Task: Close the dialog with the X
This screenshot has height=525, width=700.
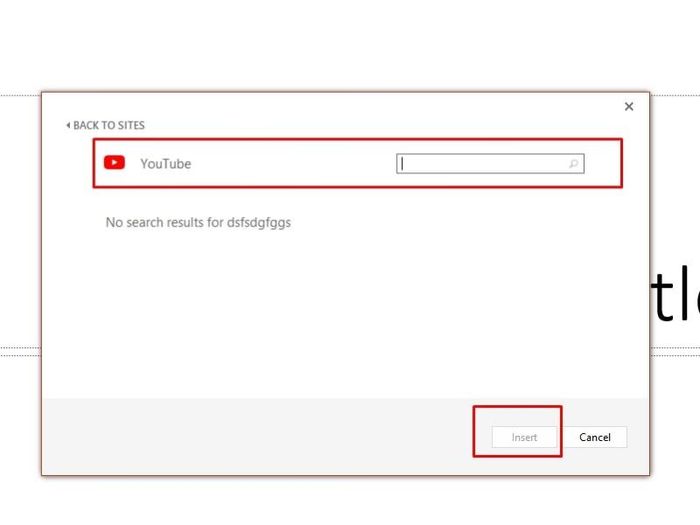Action: [x=629, y=107]
